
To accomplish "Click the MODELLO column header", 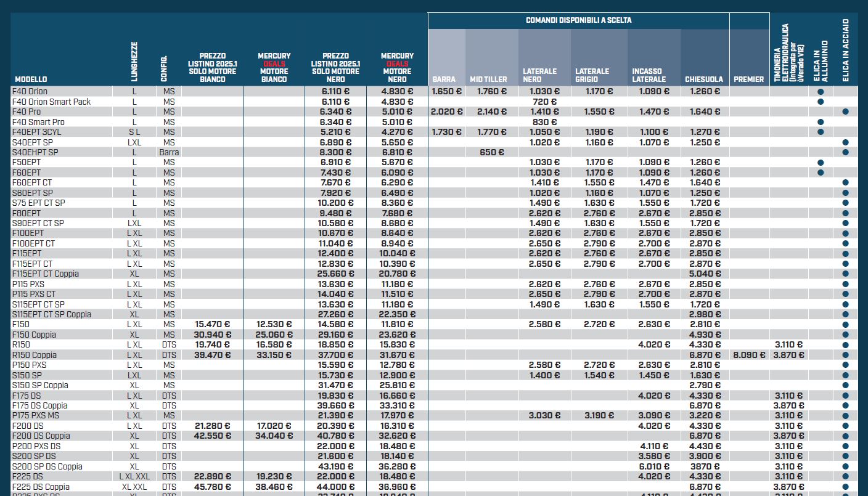I will tap(31, 79).
